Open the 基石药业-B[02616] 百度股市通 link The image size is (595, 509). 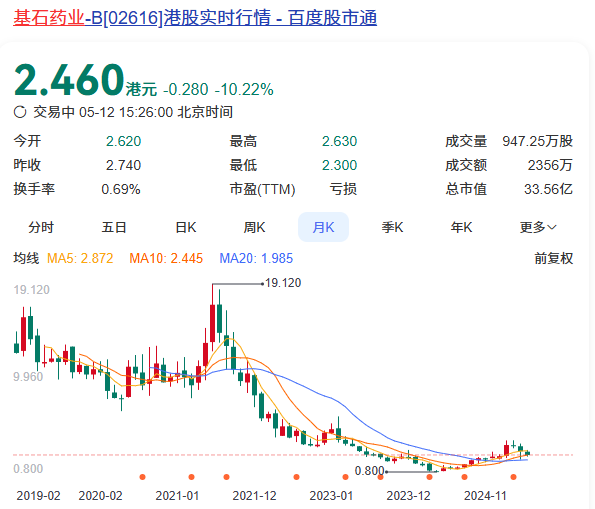(x=195, y=17)
